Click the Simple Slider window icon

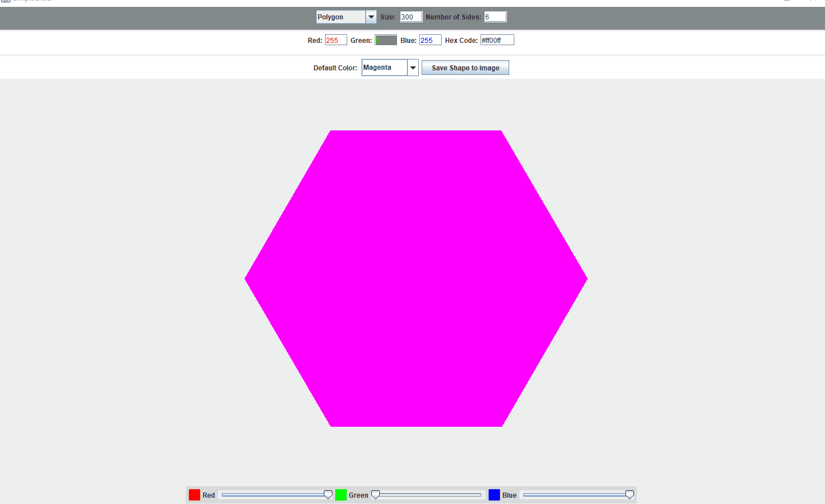click(6, 1)
